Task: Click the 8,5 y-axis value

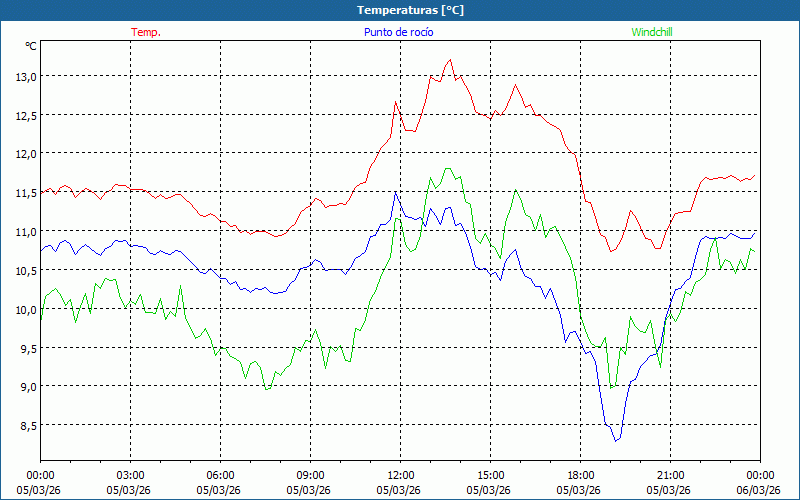Action: (x=25, y=426)
